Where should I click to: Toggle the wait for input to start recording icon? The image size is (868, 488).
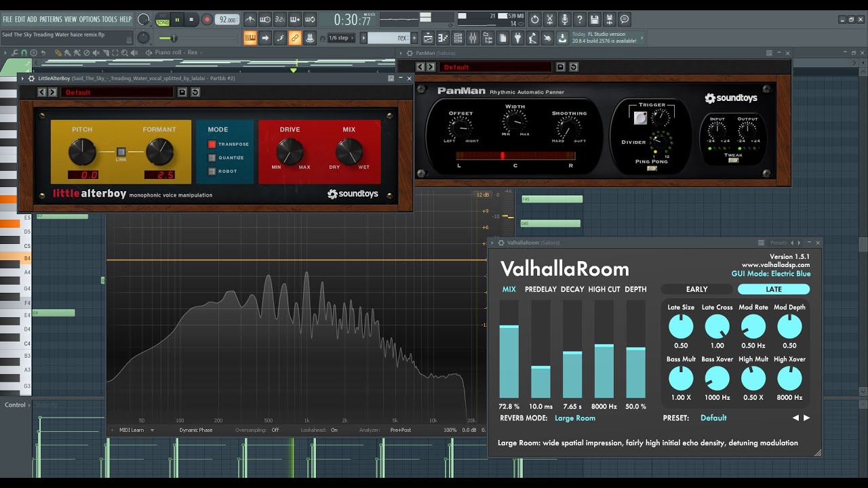pyautogui.click(x=264, y=20)
